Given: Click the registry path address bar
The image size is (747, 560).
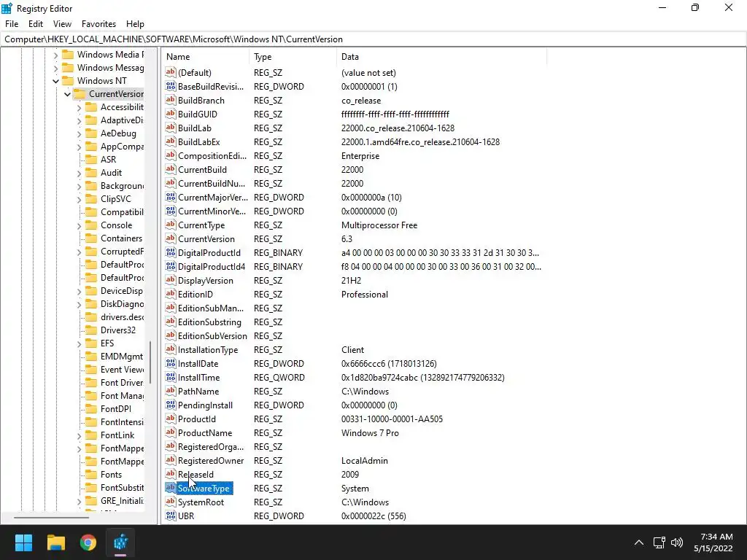Looking at the screenshot, I should coord(373,39).
